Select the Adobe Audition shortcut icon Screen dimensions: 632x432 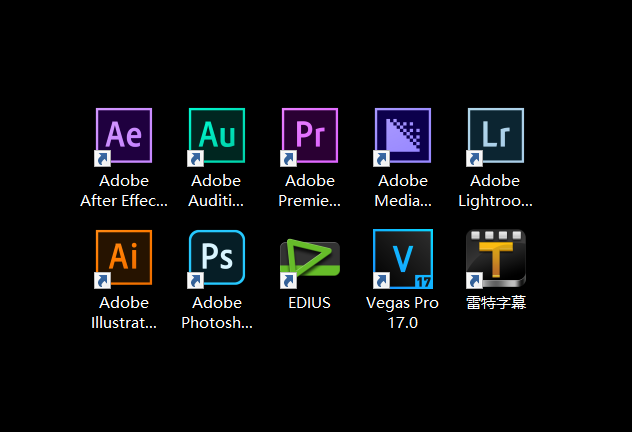pyautogui.click(x=217, y=136)
